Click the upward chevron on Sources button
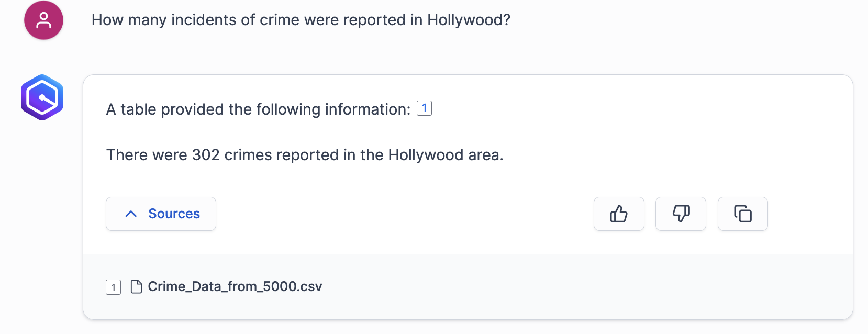This screenshot has width=868, height=334. tap(131, 214)
